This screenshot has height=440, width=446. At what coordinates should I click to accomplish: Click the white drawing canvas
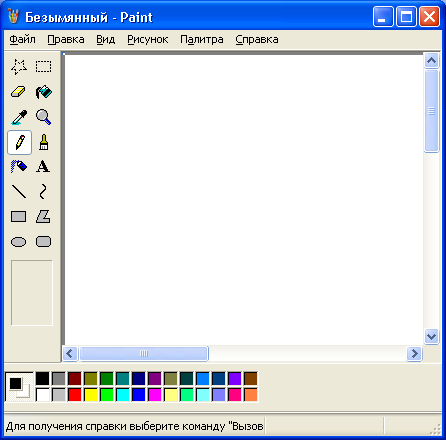[243, 200]
